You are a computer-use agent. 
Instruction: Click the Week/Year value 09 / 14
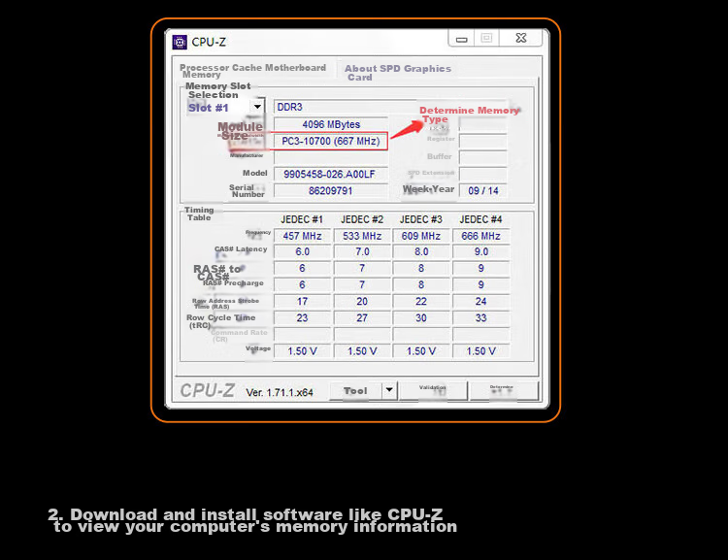(x=482, y=191)
